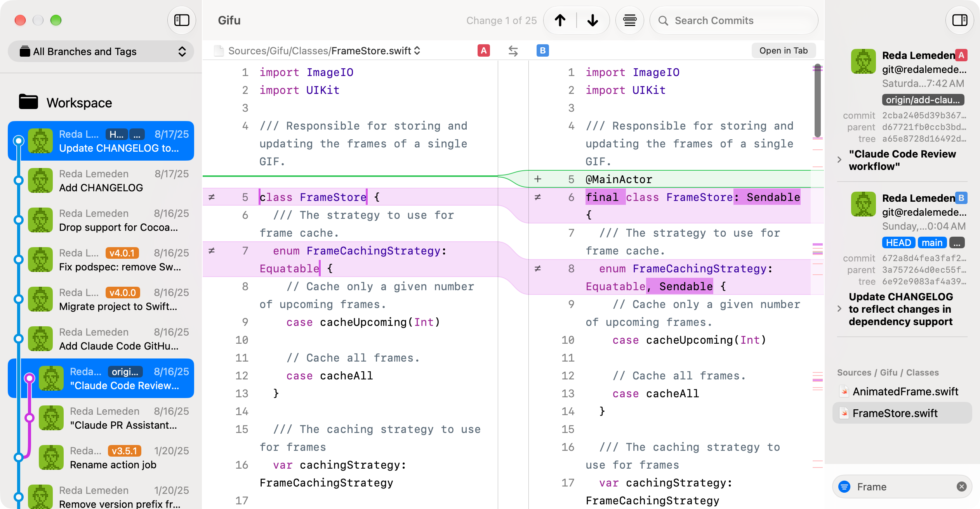Click the v4.0.1 tag badge
Image resolution: width=980 pixels, height=509 pixels.
pyautogui.click(x=122, y=253)
